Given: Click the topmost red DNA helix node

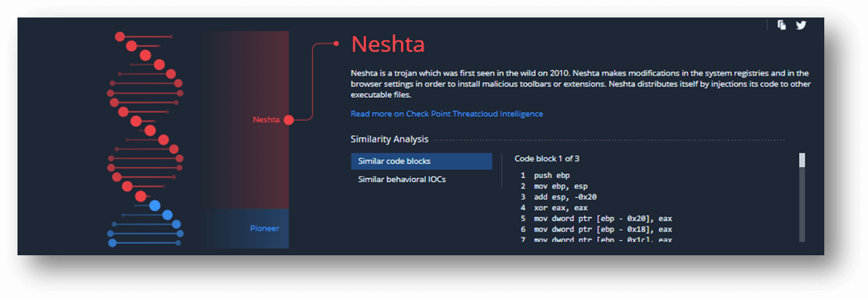Looking at the screenshot, I should click(119, 37).
